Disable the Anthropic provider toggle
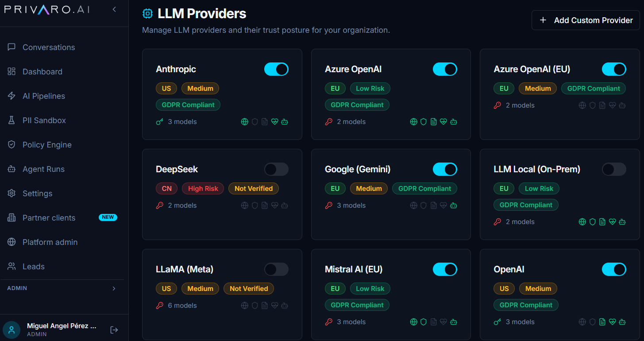This screenshot has height=341, width=644. coord(276,69)
